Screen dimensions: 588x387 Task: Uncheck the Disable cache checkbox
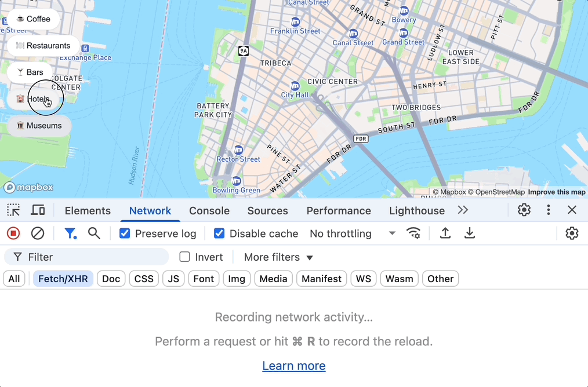pos(219,233)
